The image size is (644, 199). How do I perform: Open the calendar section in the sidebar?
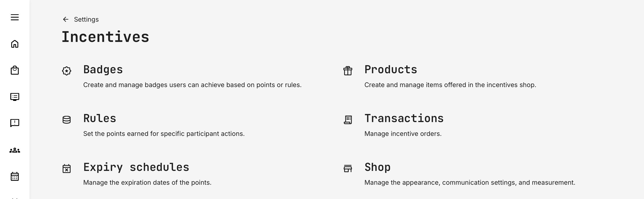tap(15, 176)
